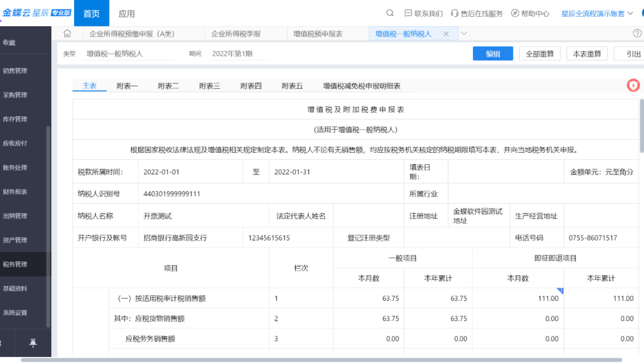644x363 pixels.
Task: Expand the open tabs list chevron
Action: click(463, 33)
